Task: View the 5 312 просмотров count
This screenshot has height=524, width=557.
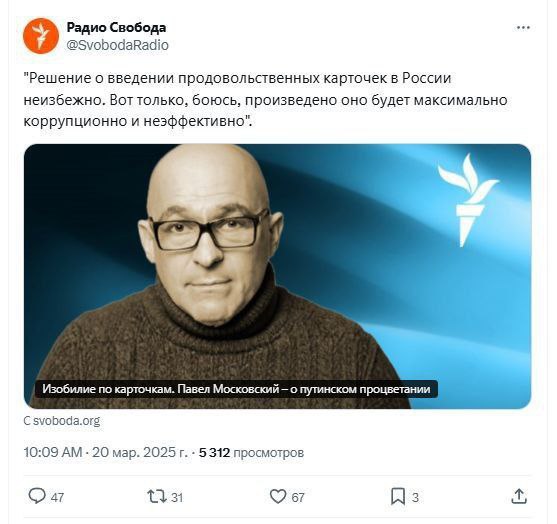Action: coord(251,453)
